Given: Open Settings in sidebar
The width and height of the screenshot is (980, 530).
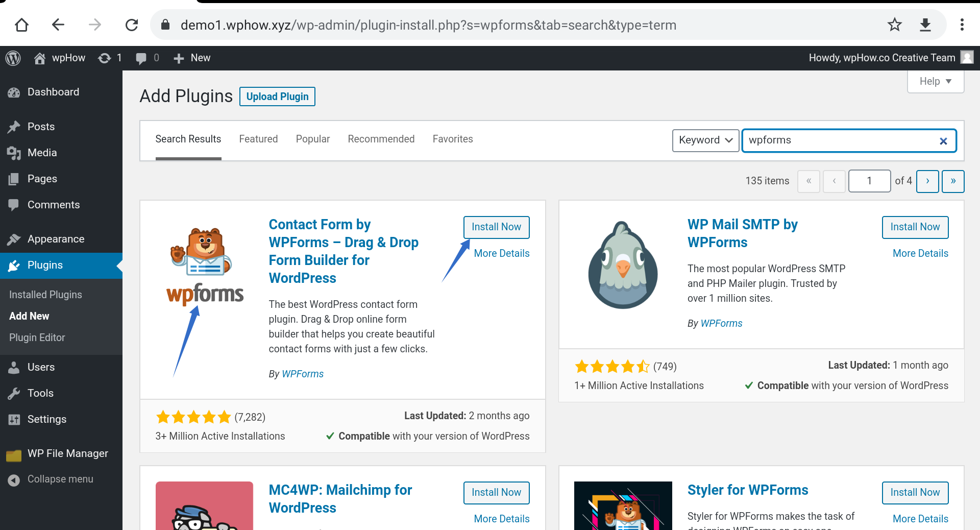Looking at the screenshot, I should click(x=61, y=419).
